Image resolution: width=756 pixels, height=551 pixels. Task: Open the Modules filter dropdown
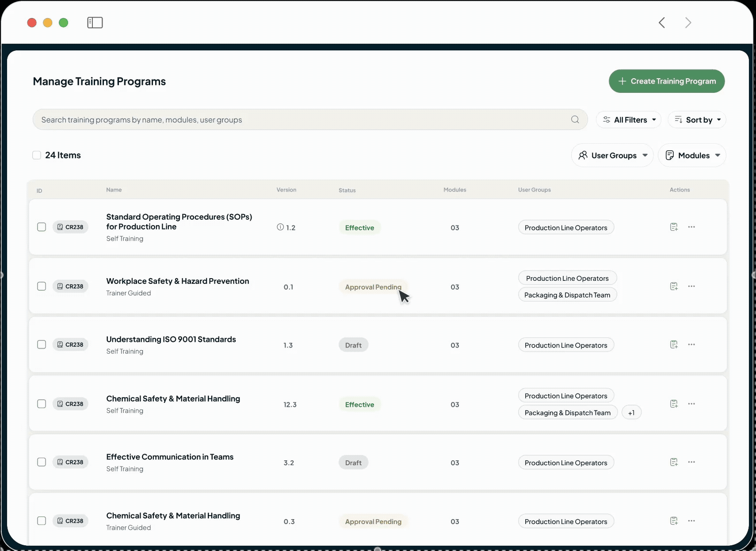coord(692,155)
